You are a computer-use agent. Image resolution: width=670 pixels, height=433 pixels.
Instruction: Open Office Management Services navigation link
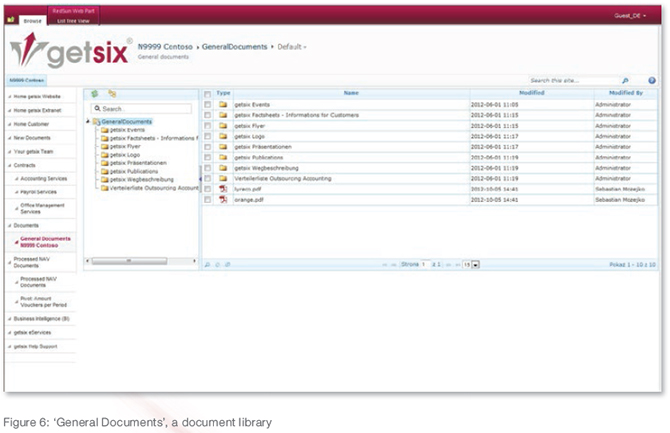pyautogui.click(x=42, y=208)
